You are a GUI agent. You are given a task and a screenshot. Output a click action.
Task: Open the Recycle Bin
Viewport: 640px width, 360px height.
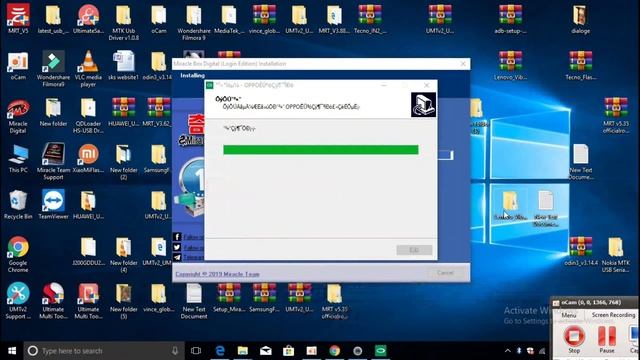coord(18,205)
